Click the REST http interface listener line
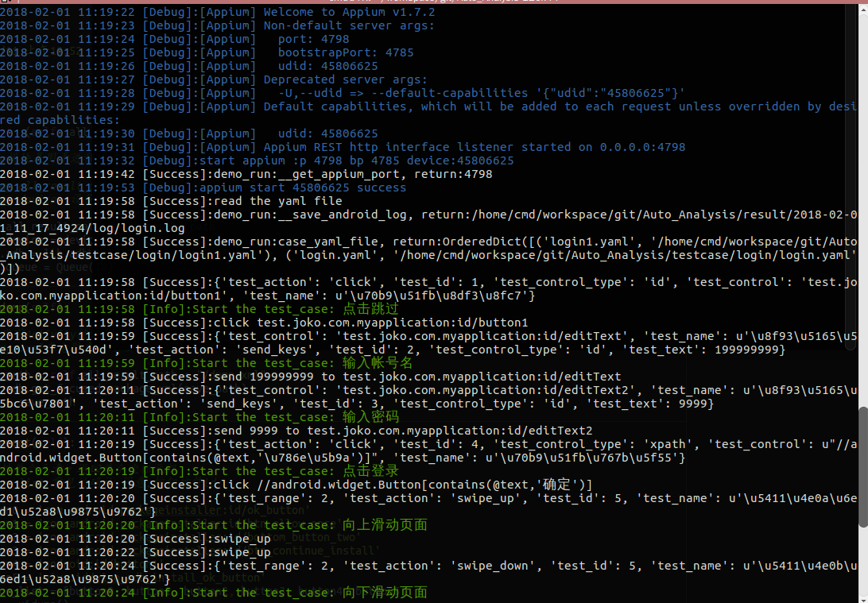Screen dimensions: 868x603 (x=474, y=147)
